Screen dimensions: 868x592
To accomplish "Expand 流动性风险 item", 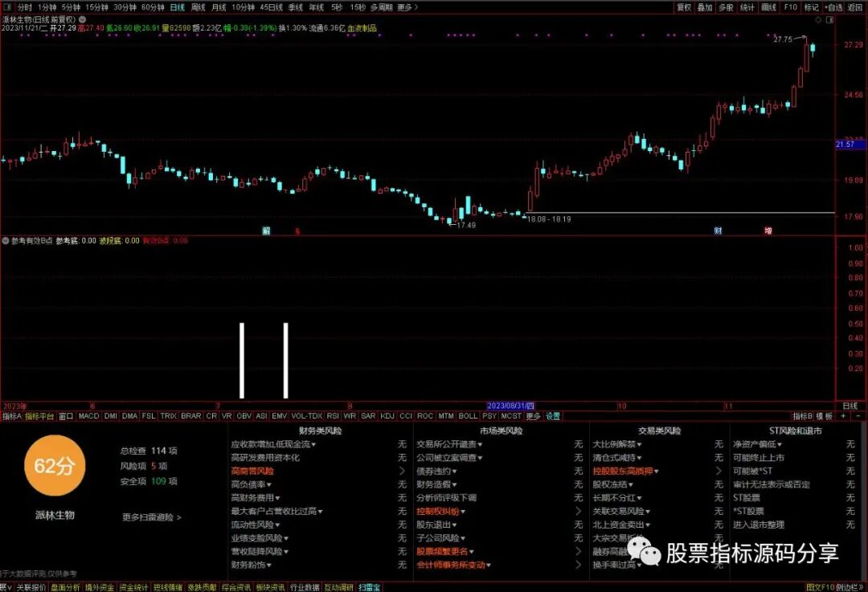I will point(256,525).
